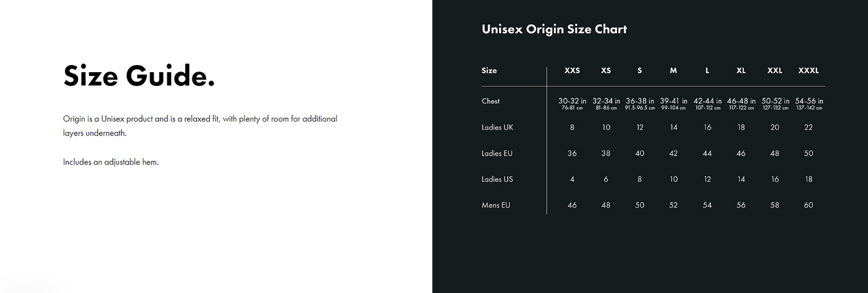Select the XS column header
This screenshot has height=293, width=868.
coord(605,70)
